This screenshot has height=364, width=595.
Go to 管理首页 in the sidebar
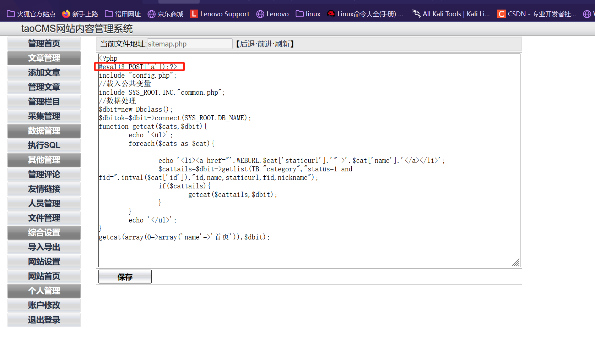44,44
